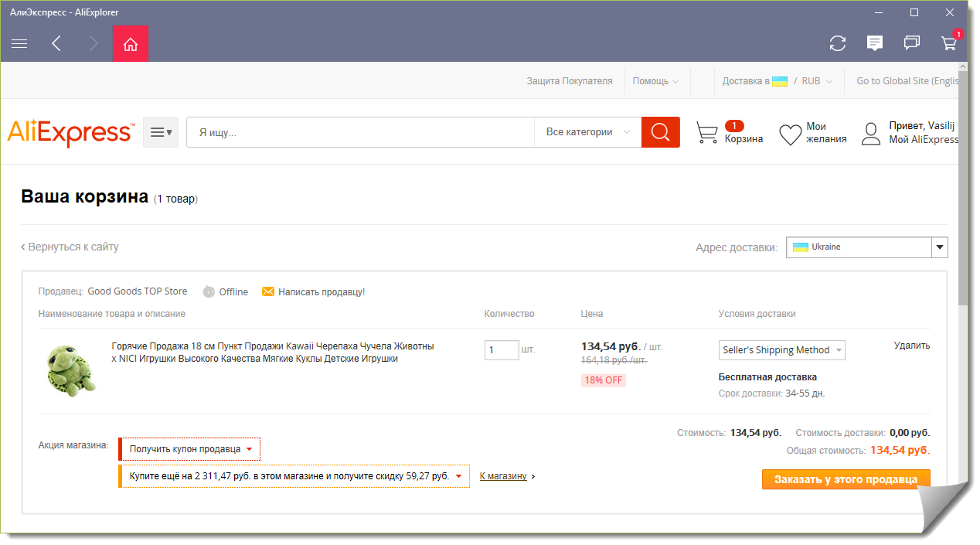Screen dimensions: 980x545
Task: Expand Получить купон продавца dropdown
Action: coord(190,449)
